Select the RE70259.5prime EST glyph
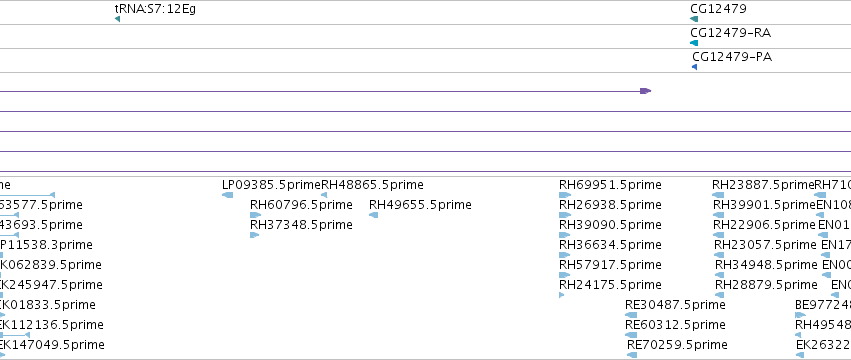851x360 pixels. click(632, 355)
